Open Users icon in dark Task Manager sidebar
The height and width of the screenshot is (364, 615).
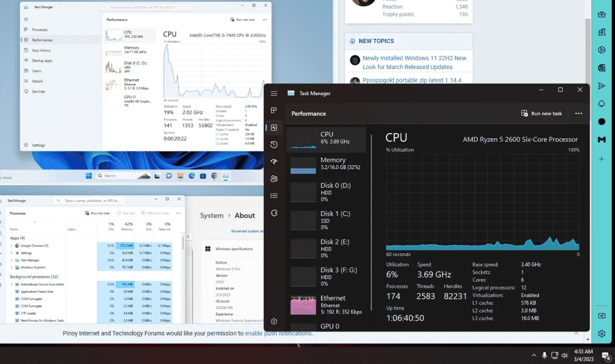[274, 179]
